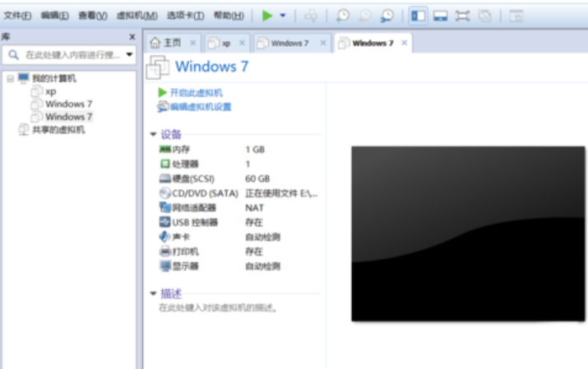Click the 显示器 display icon
The image size is (588, 369).
(x=165, y=266)
